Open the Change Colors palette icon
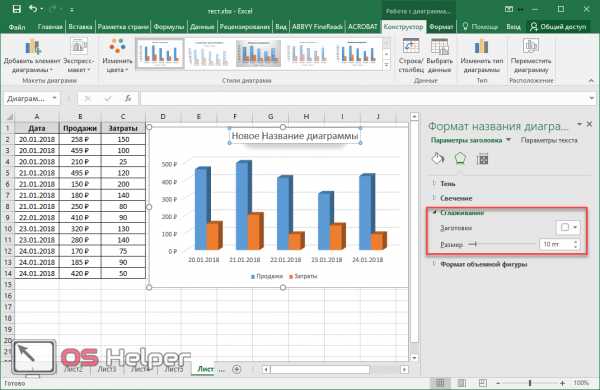The height and width of the screenshot is (390, 600). click(117, 47)
